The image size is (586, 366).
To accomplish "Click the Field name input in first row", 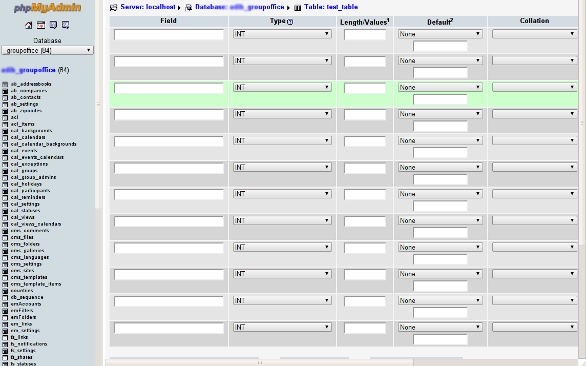I will pyautogui.click(x=169, y=35).
